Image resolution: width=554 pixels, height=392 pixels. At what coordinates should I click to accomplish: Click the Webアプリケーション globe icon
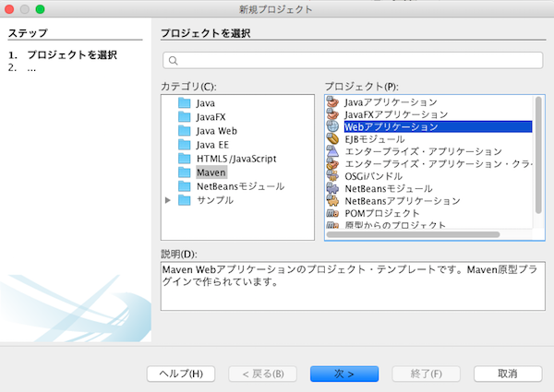pos(332,126)
